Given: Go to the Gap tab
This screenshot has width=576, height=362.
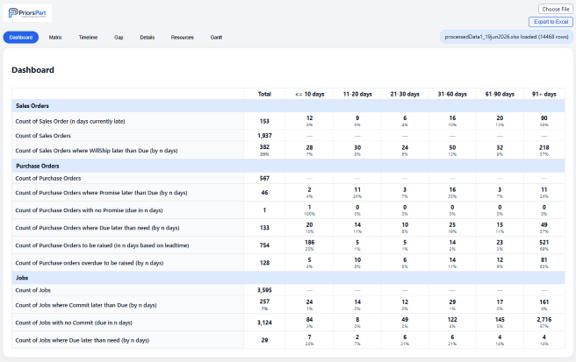Looking at the screenshot, I should (119, 37).
